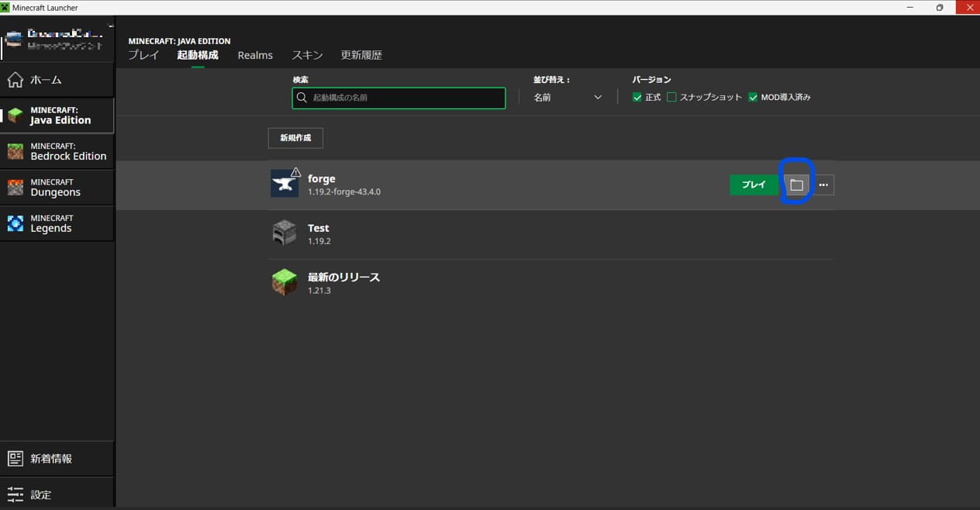Open ホーム from the sidebar

coord(57,80)
